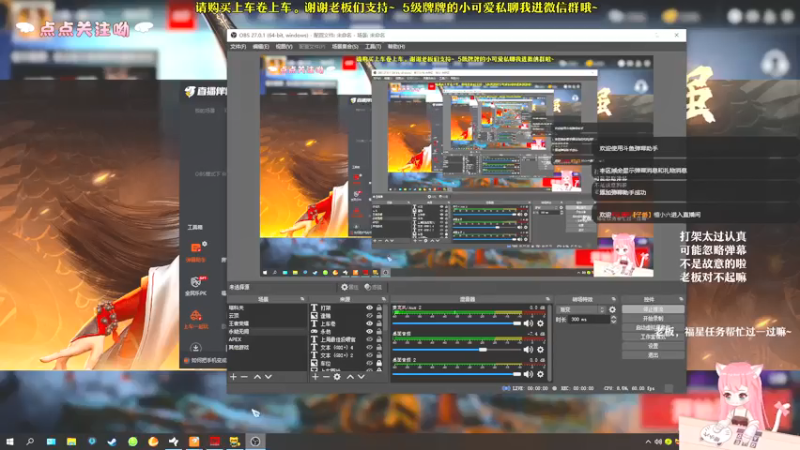Open the scene transition type dropdown
800x450 pixels.
point(581,310)
